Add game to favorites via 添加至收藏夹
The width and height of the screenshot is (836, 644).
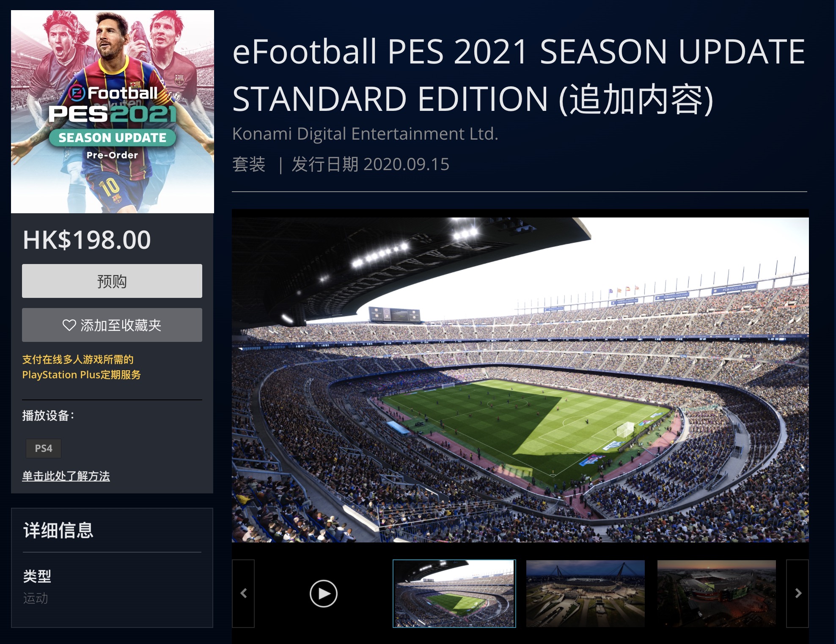tap(112, 325)
